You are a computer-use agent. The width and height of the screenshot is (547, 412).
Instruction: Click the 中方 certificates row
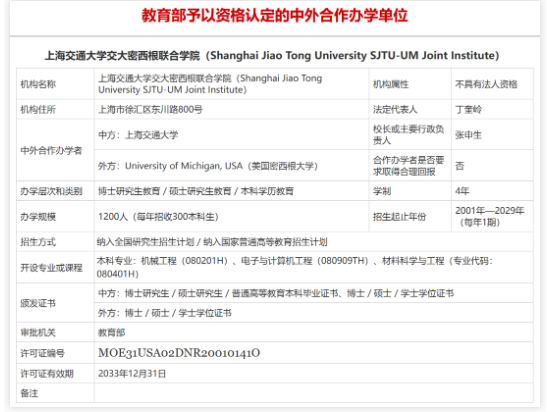pos(313,293)
